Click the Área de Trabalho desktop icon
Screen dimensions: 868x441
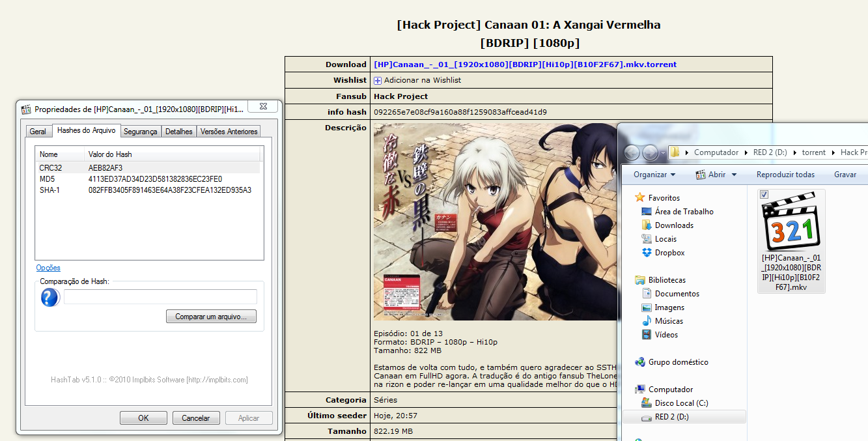click(647, 211)
